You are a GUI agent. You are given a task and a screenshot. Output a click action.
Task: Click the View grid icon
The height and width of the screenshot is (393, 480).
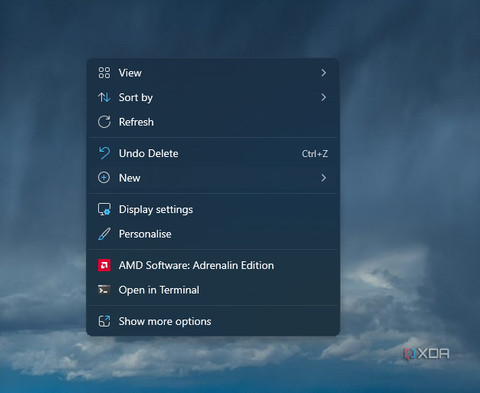pyautogui.click(x=104, y=73)
